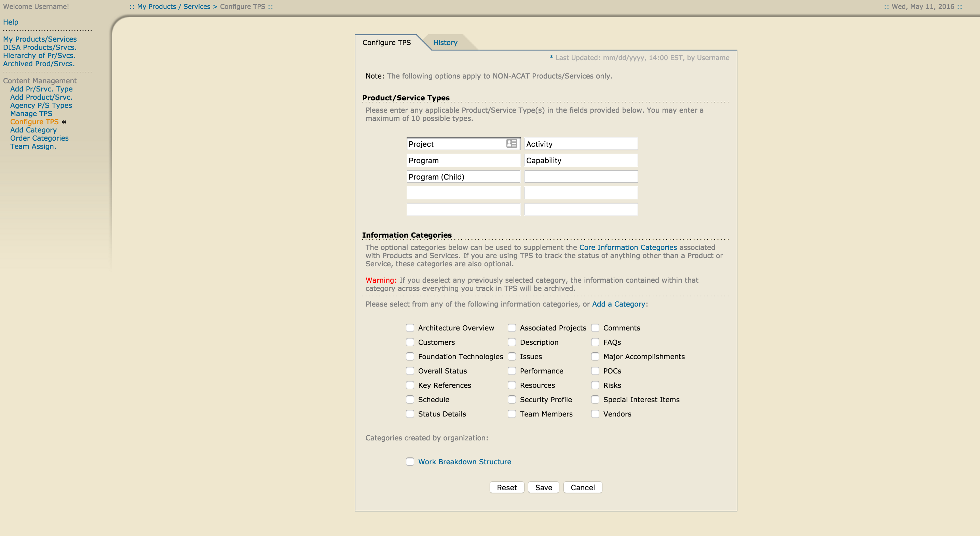Image resolution: width=980 pixels, height=536 pixels.
Task: Open the Help section
Action: pyautogui.click(x=10, y=22)
